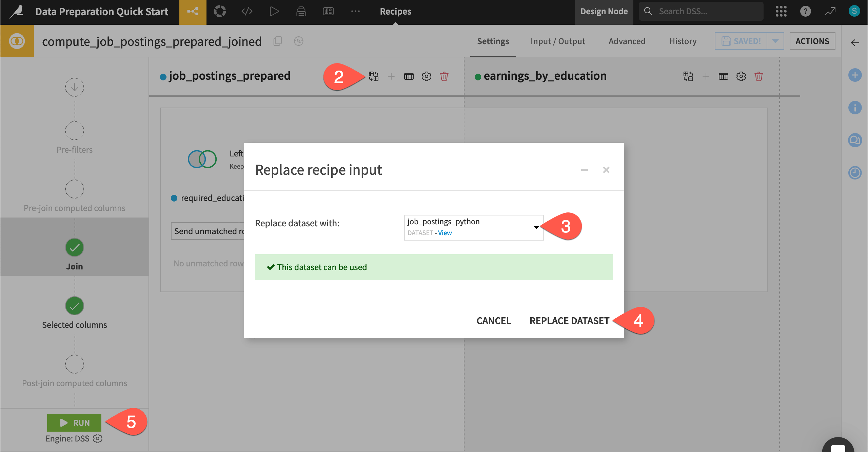This screenshot has height=452, width=868.
Task: Open the activity trend arrow icon
Action: tap(830, 12)
